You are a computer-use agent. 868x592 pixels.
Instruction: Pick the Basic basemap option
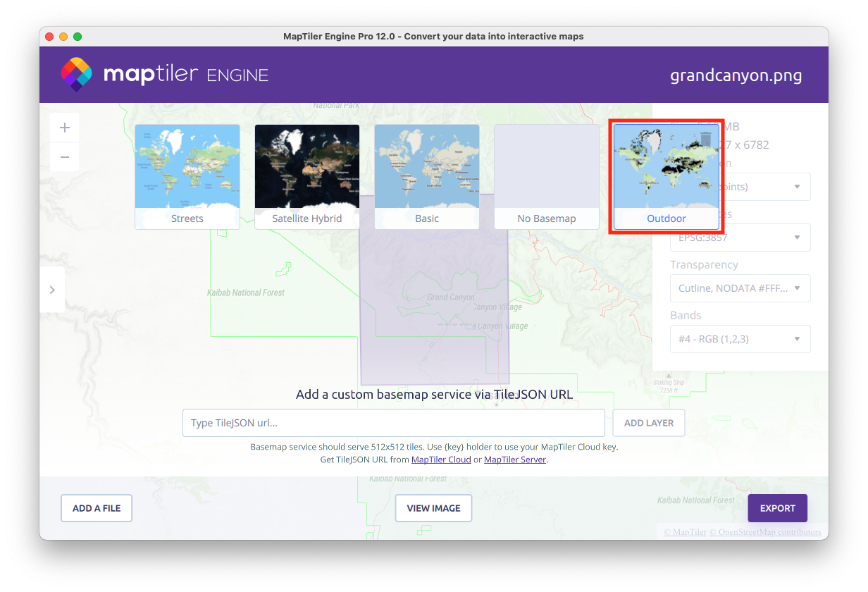pos(427,176)
